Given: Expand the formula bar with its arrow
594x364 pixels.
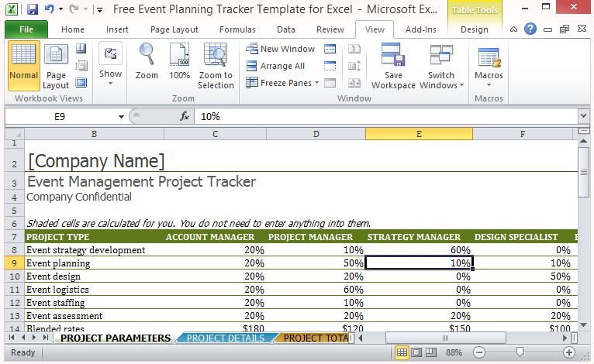Looking at the screenshot, I should 583,116.
